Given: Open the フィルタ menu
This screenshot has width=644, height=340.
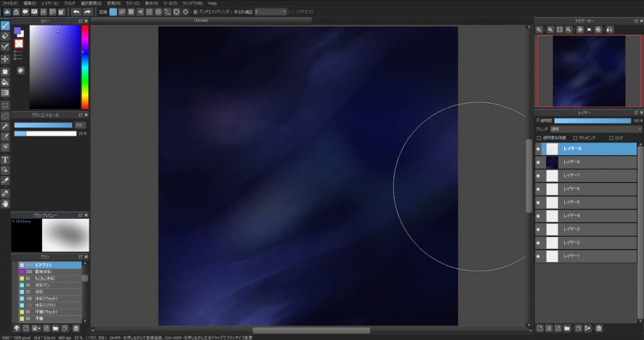Looking at the screenshot, I should [x=69, y=3].
